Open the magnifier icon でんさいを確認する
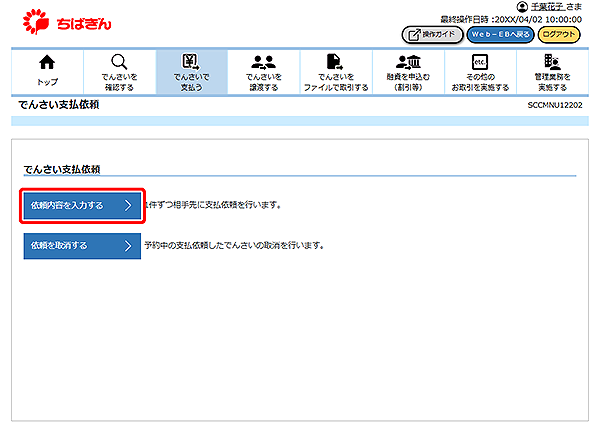The image size is (600, 433). click(x=118, y=62)
